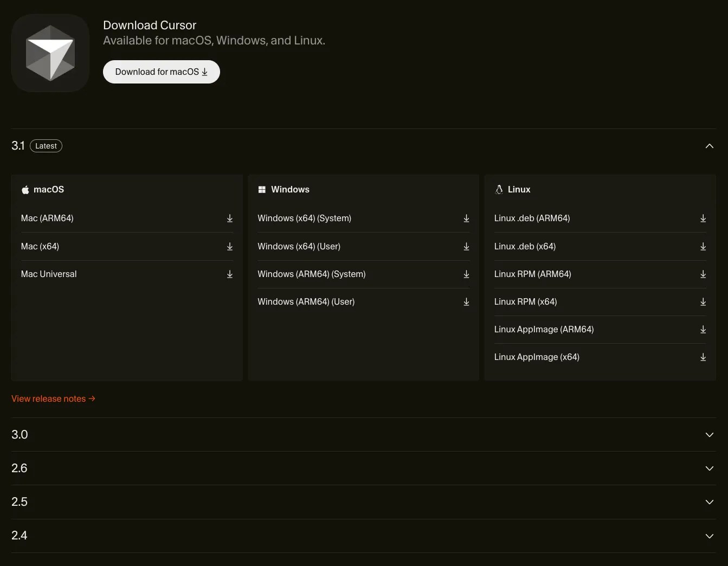Click the 3.1 version heading
The image size is (728, 566).
point(18,146)
